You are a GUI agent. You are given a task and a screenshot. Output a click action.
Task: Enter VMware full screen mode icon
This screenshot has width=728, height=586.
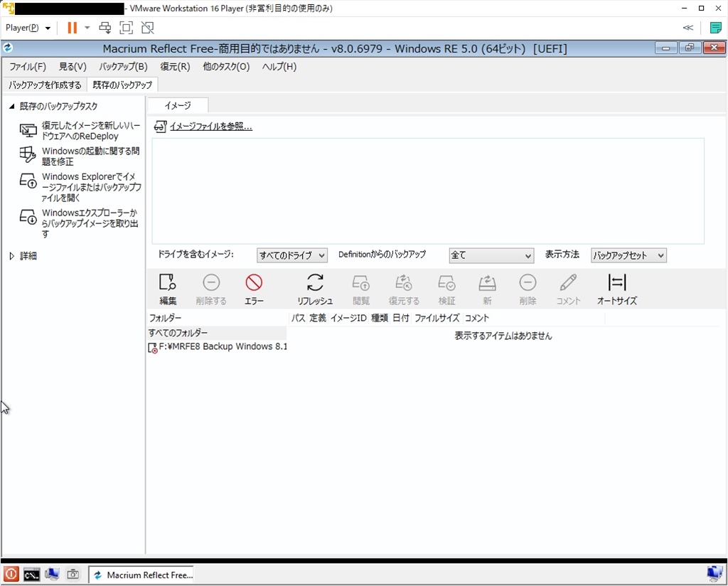pos(127,28)
